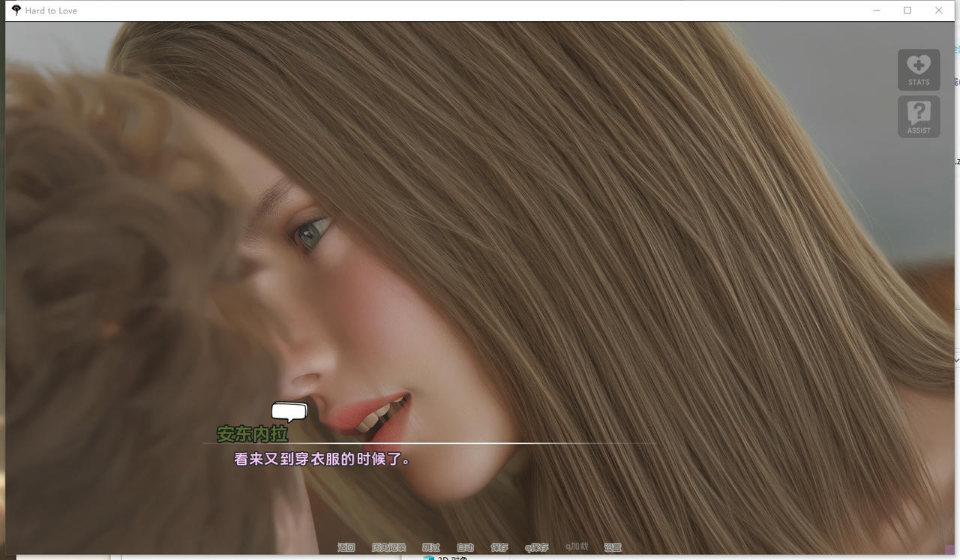Open the ASSIST question-mark helper

click(917, 116)
